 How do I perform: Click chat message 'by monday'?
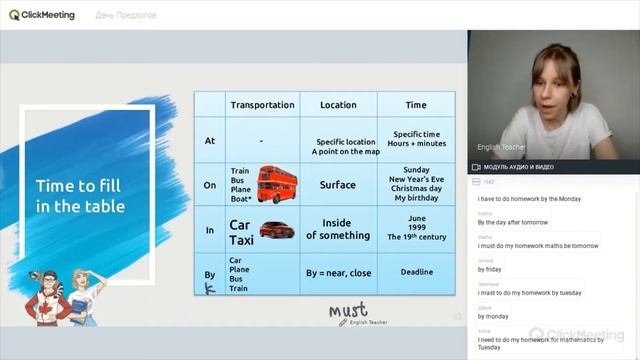tap(493, 316)
